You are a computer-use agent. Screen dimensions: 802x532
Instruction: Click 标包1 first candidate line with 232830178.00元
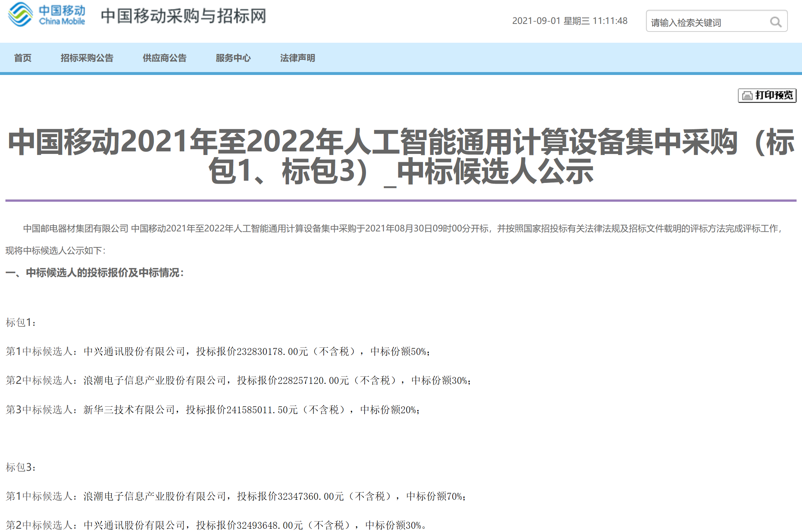pos(218,351)
